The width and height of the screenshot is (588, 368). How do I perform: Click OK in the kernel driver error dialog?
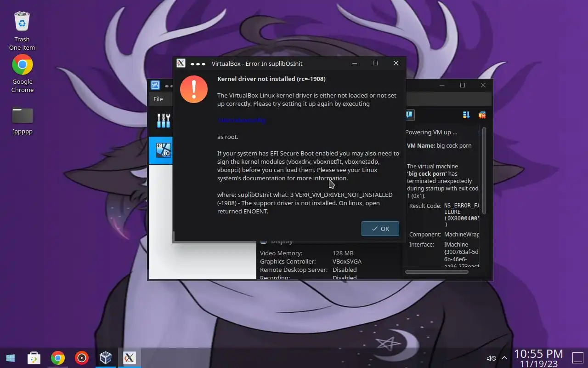380,229
